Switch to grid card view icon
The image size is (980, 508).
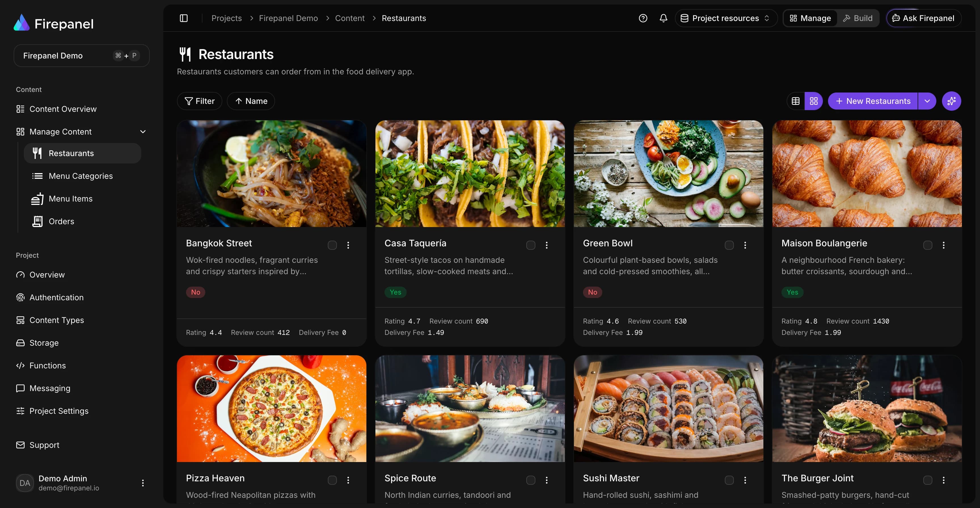814,101
